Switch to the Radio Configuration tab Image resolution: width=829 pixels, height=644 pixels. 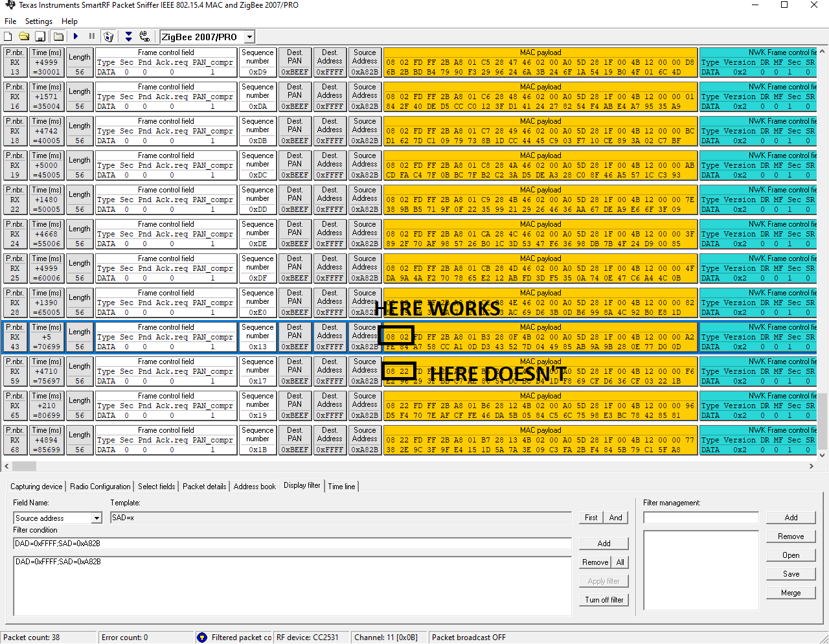click(x=100, y=487)
